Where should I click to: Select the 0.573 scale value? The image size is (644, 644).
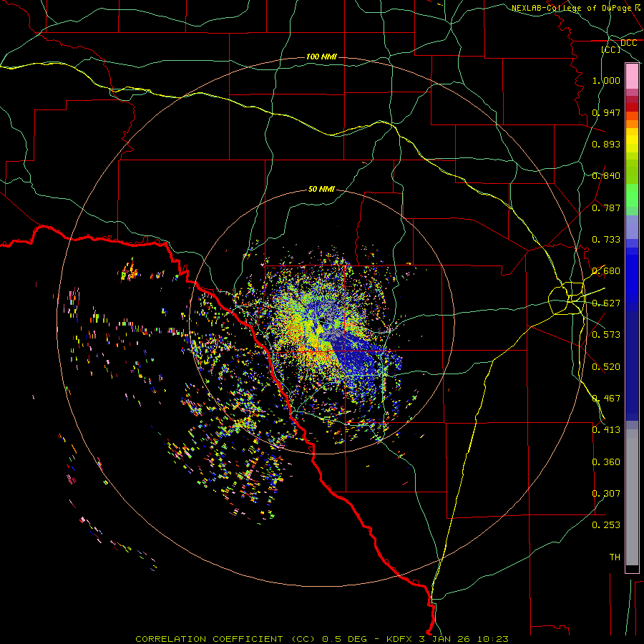[x=606, y=335]
